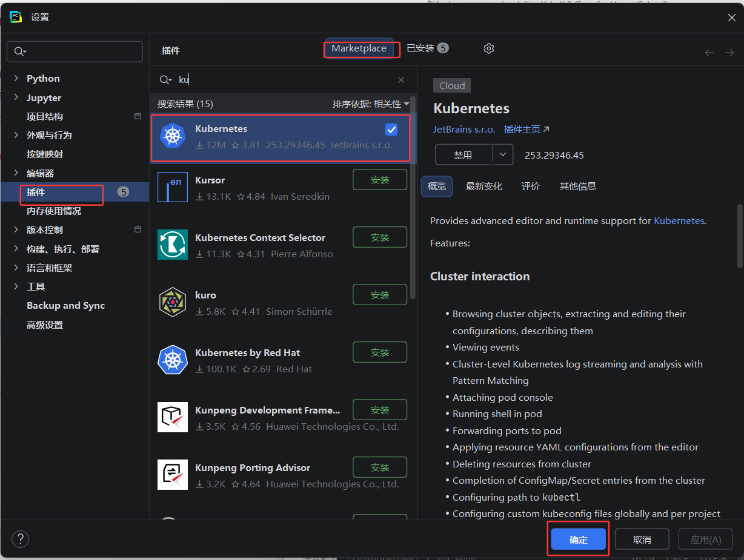Switch to the Marketplace tab
Screen dimensions: 744x560
(359, 48)
